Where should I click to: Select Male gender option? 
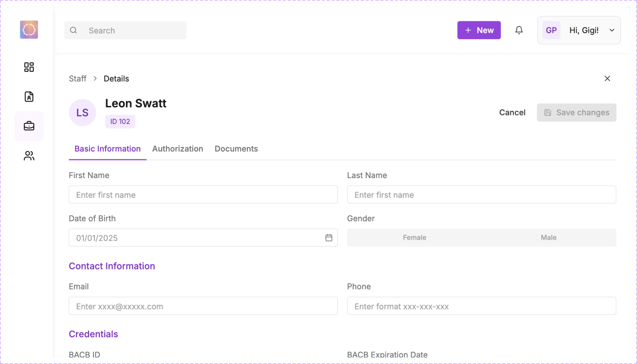click(548, 238)
